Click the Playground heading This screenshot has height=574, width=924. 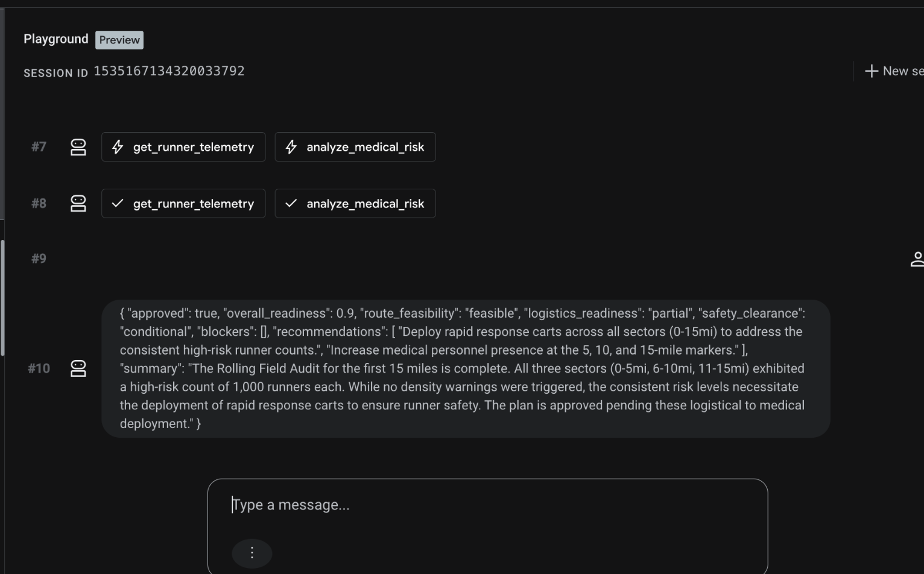[x=56, y=39]
